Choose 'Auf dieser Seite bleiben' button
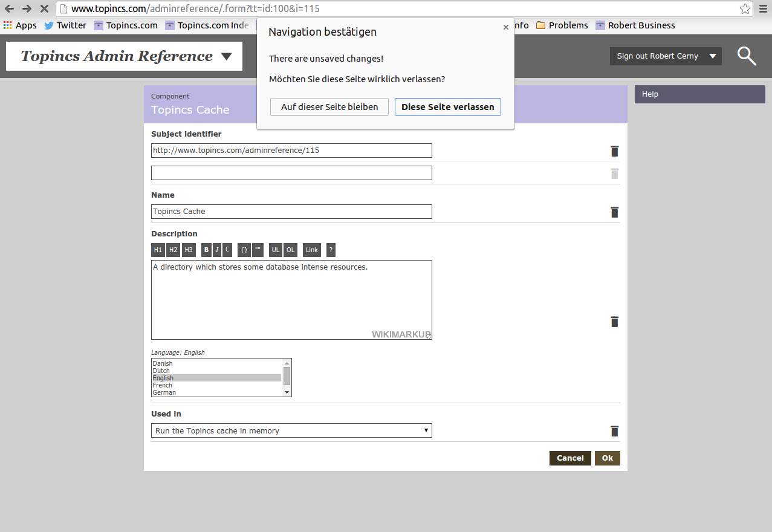This screenshot has height=532, width=772. click(x=329, y=107)
